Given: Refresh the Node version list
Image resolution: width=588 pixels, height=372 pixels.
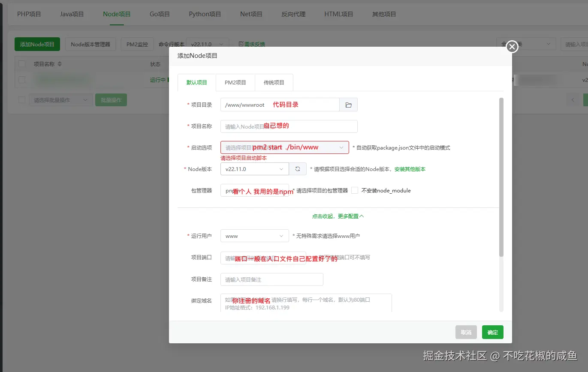Looking at the screenshot, I should click(x=298, y=169).
